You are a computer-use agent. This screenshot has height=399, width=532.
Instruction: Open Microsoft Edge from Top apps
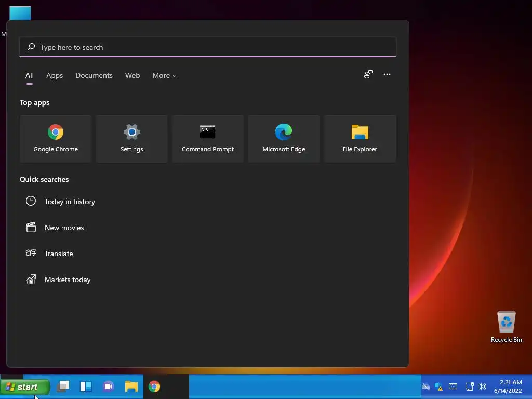[x=284, y=138]
